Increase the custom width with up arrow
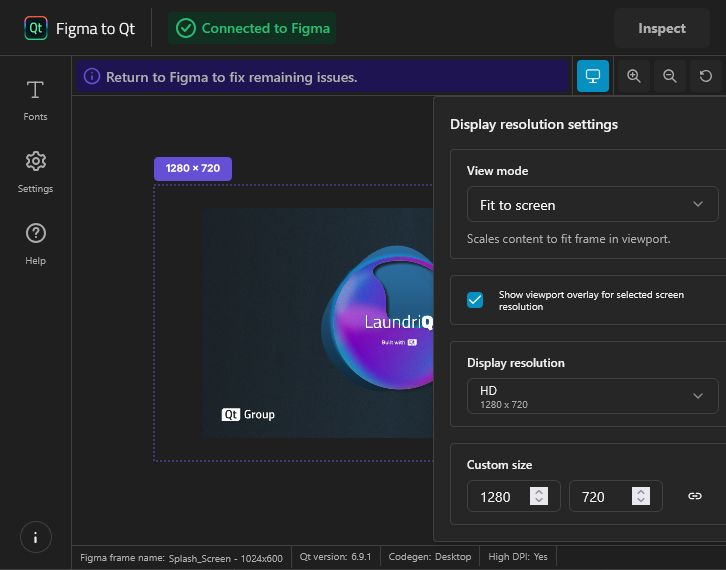Image resolution: width=726 pixels, height=570 pixels. coord(539,491)
